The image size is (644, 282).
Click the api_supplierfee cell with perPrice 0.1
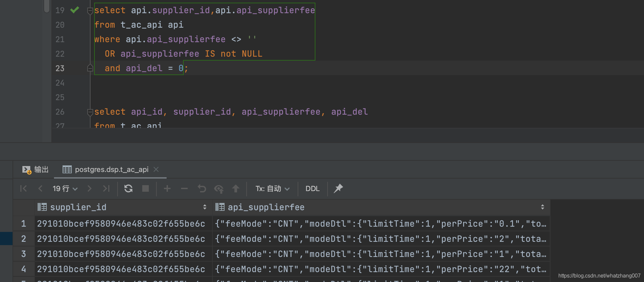click(381, 224)
